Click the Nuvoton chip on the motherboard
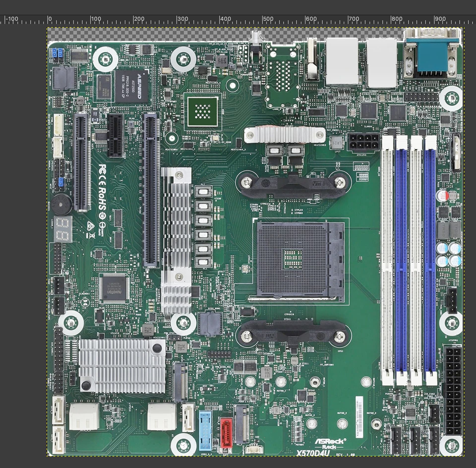This screenshot has height=468, width=476. tap(114, 288)
